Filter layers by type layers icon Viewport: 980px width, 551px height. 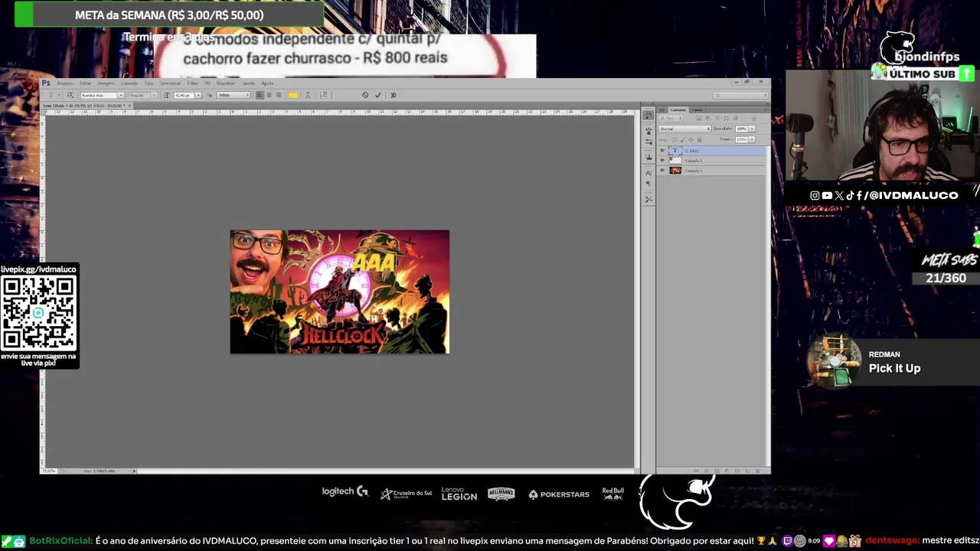[717, 118]
